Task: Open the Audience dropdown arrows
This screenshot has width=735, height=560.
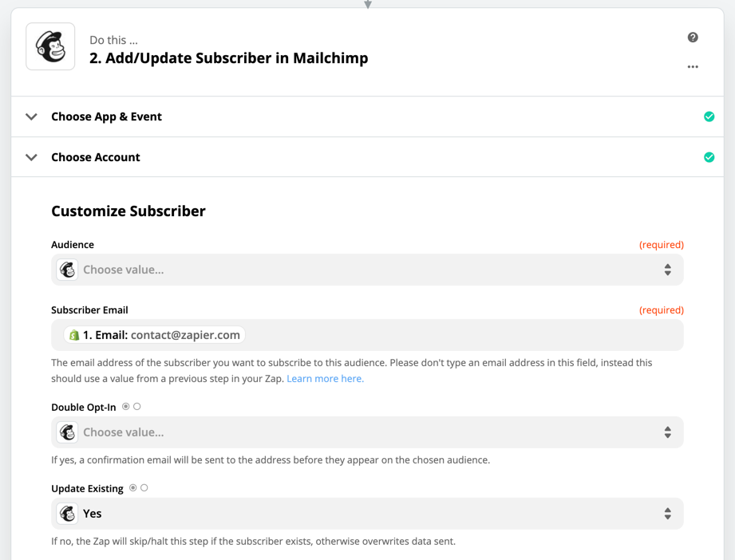Action: pos(667,270)
